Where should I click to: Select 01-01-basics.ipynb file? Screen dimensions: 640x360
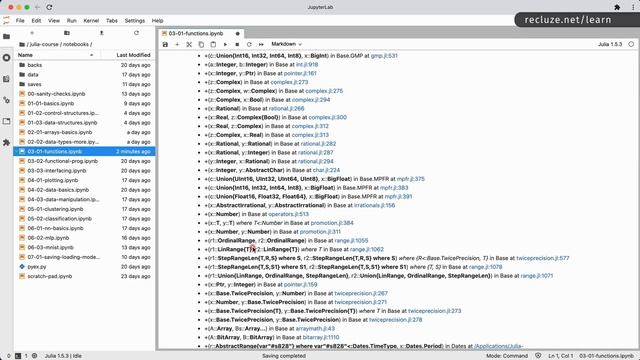(x=85, y=104)
